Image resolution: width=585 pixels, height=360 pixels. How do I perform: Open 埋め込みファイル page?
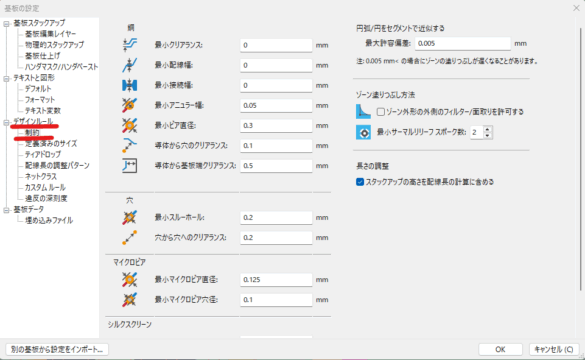point(49,220)
